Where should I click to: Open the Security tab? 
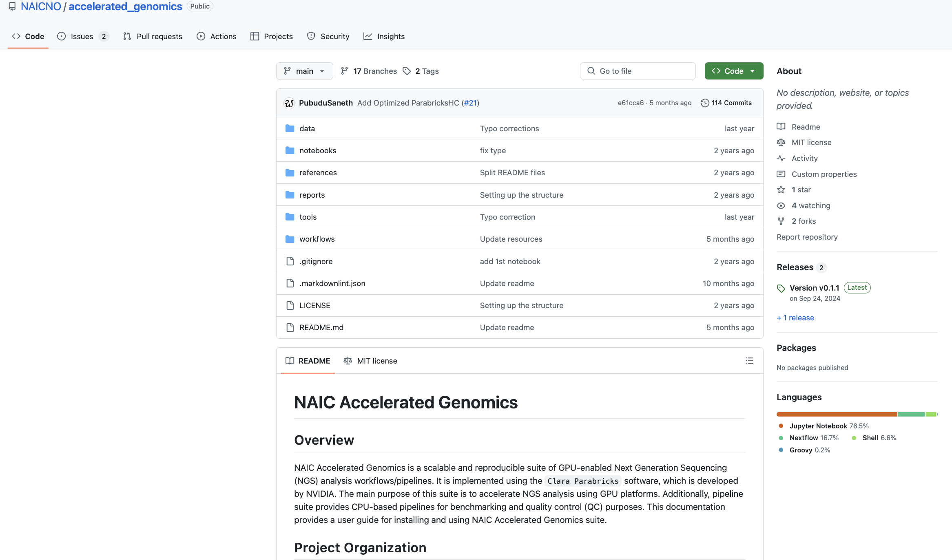328,36
